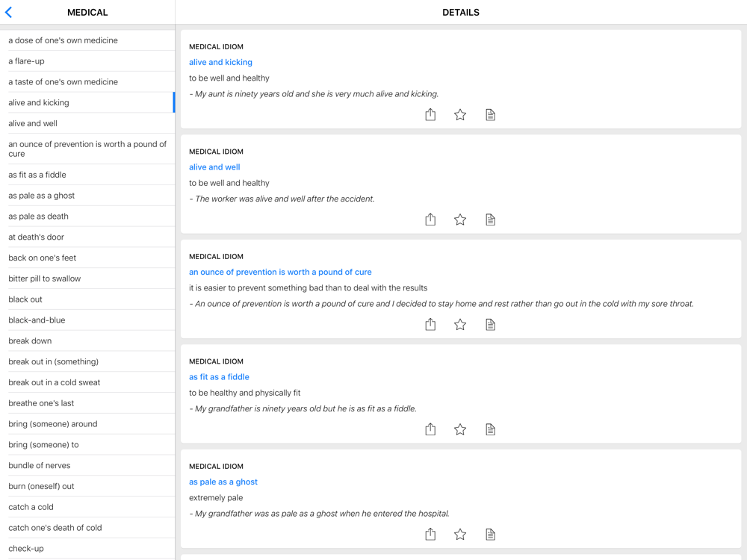Select 'at death's door' in the sidebar
The height and width of the screenshot is (560, 747).
(37, 237)
